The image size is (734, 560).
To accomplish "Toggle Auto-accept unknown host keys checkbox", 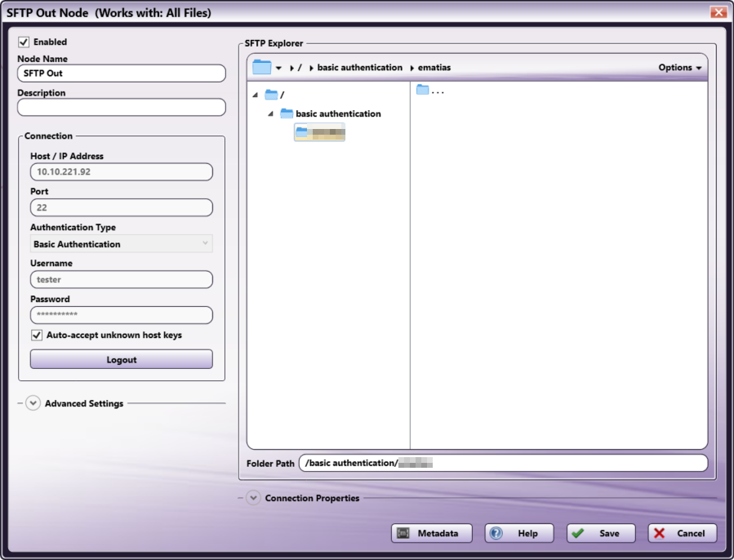I will point(37,336).
